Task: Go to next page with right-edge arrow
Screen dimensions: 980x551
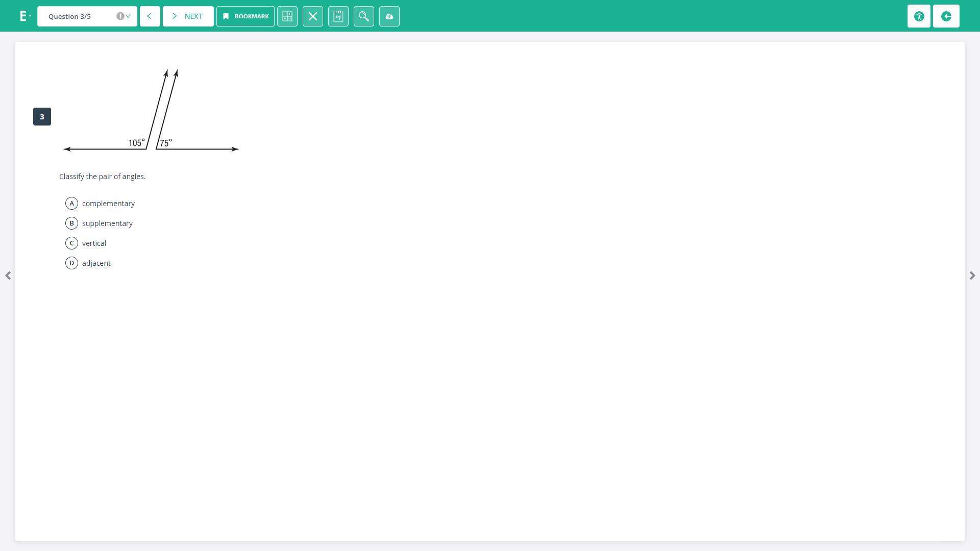Action: click(x=972, y=275)
